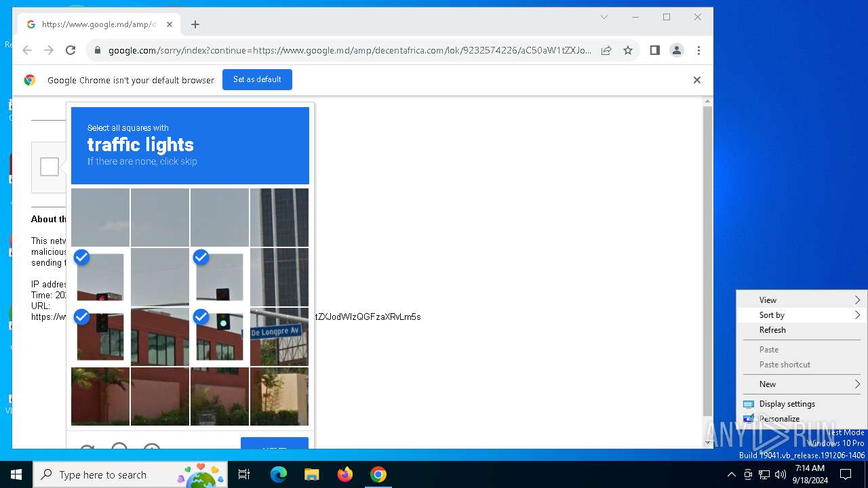Select the De Longpre Av sign tile
868x488 pixels.
tap(279, 337)
